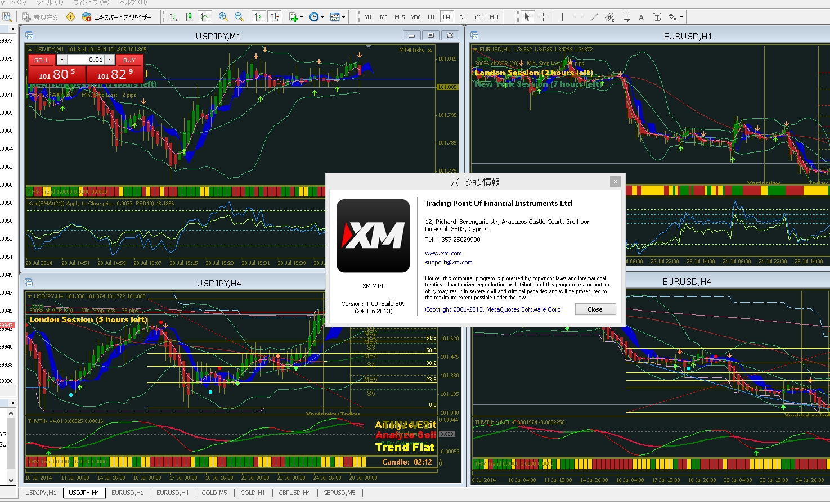Click Close button in version dialog
Viewport: 830px width, 504px height.
[595, 309]
